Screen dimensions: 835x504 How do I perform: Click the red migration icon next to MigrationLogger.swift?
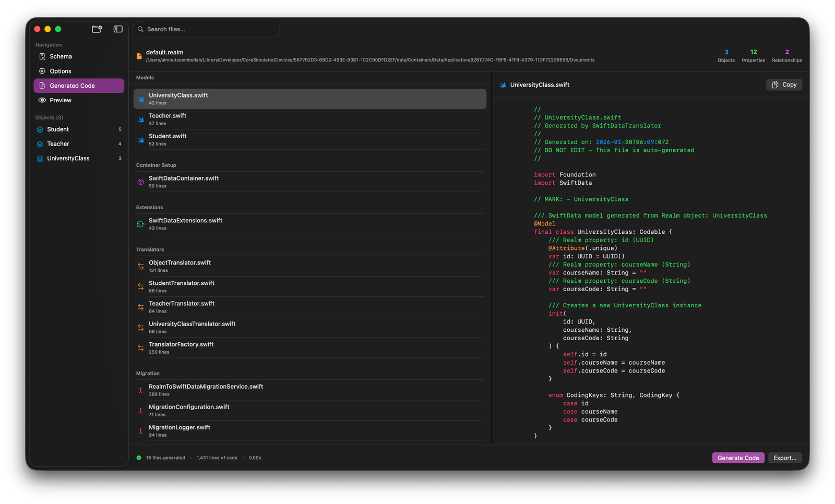[x=140, y=431]
